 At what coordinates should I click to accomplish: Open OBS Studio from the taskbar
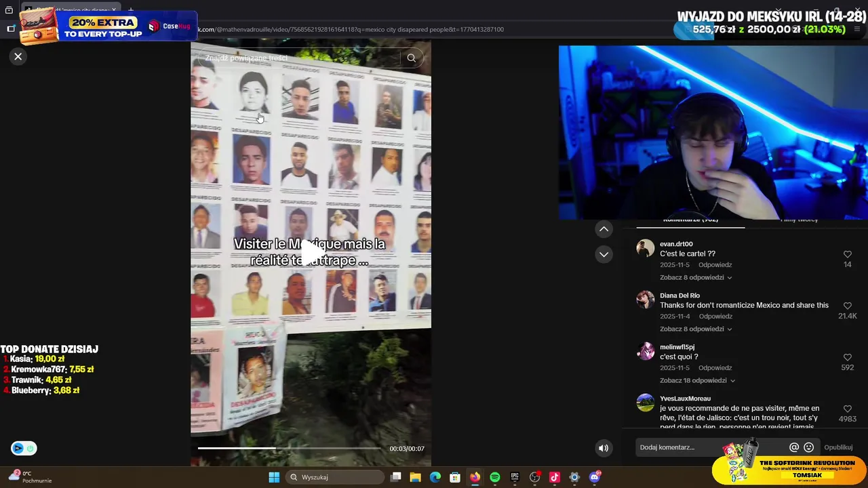pos(534,477)
